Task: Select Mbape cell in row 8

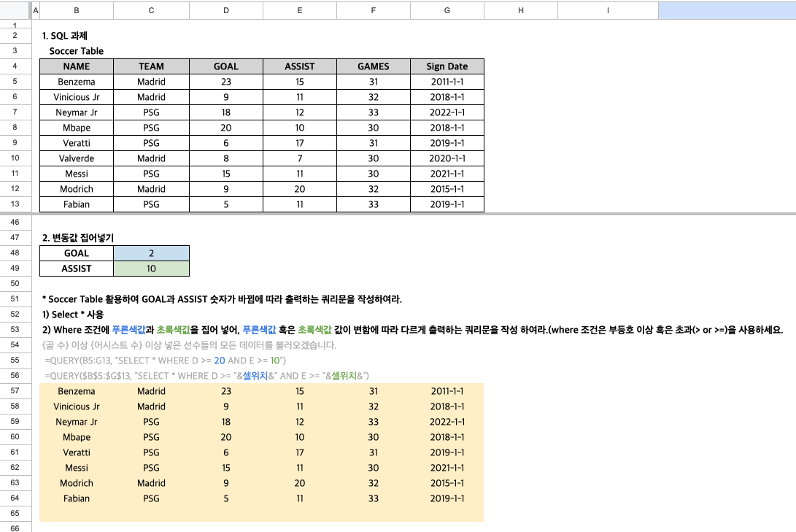Action: 77,128
